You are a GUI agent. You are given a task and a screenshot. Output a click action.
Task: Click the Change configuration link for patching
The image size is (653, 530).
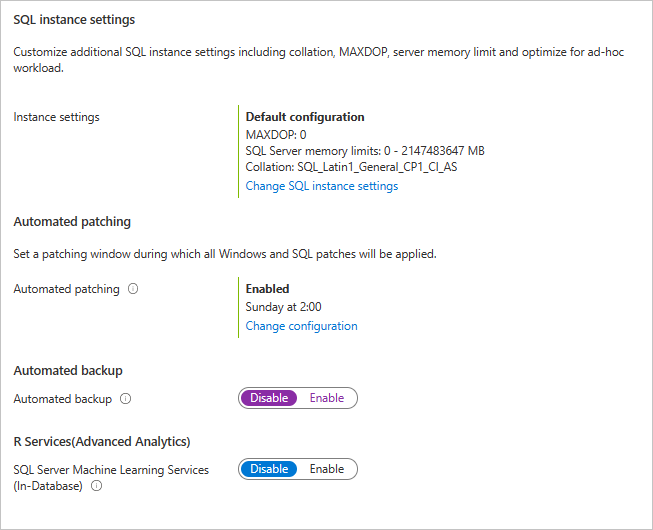[301, 326]
